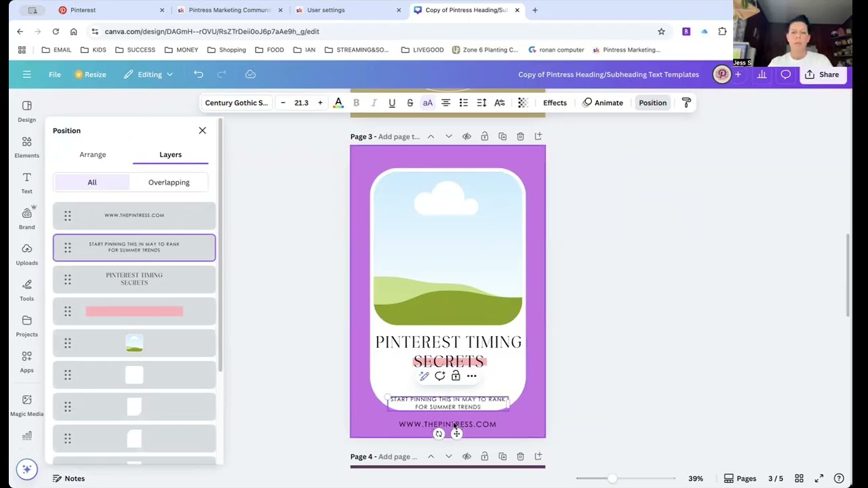Open the File menu
This screenshot has height=488, width=868.
coord(54,75)
